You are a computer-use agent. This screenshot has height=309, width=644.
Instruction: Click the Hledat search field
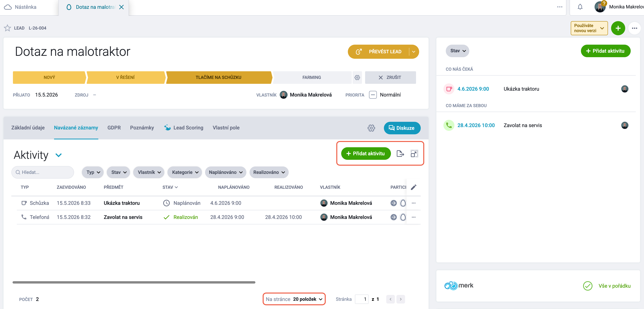point(43,173)
